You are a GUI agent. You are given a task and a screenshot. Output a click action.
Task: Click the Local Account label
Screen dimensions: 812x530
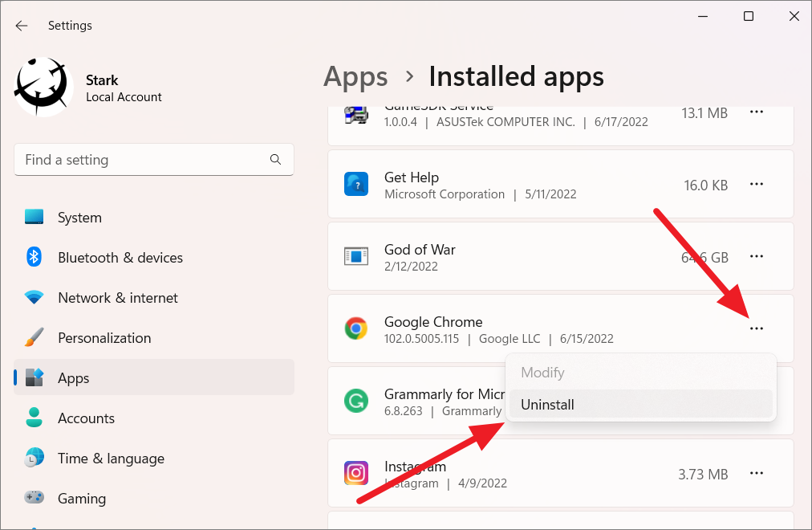(124, 97)
